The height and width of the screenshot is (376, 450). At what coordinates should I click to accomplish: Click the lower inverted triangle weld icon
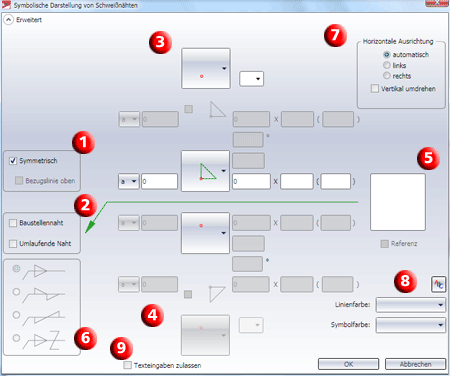(x=217, y=294)
